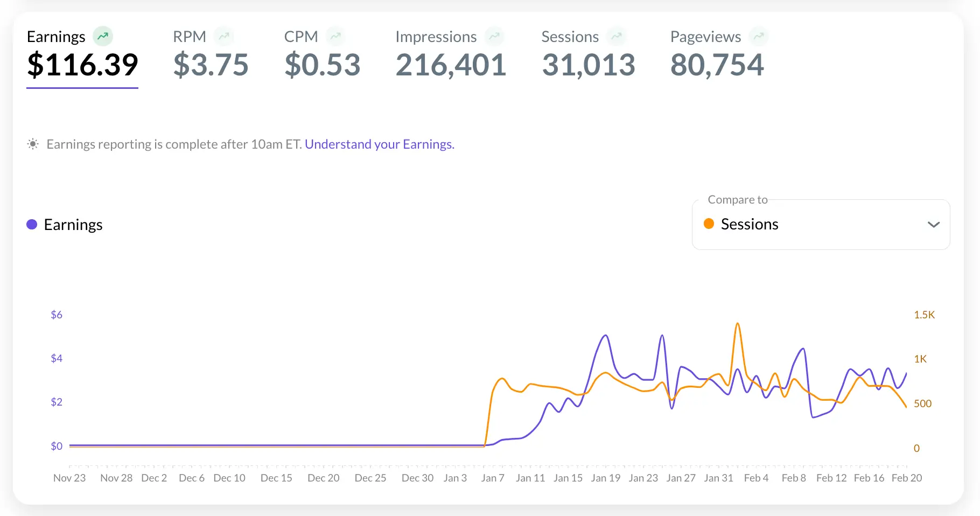This screenshot has height=516, width=980.
Task: Open the Compare to Sessions dropdown
Action: pos(821,225)
